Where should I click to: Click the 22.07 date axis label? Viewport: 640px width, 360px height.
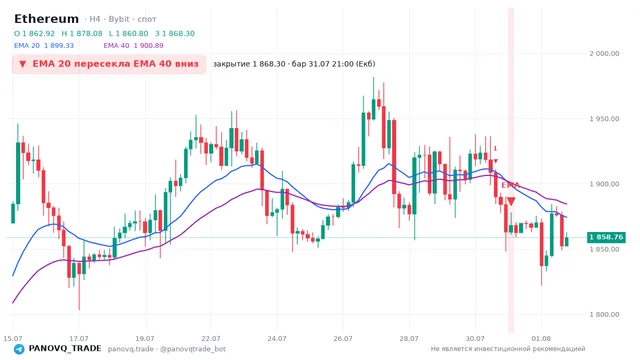click(x=211, y=339)
